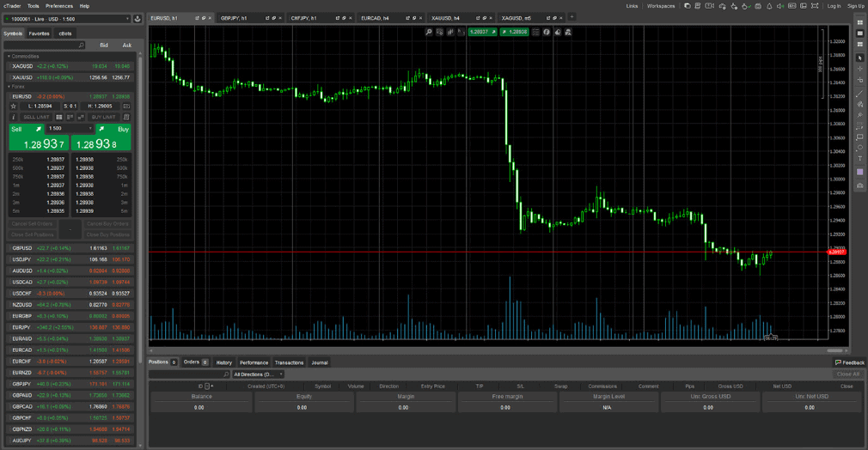868x450 pixels.
Task: Add EURUSD to favorites with star icon
Action: 14,106
